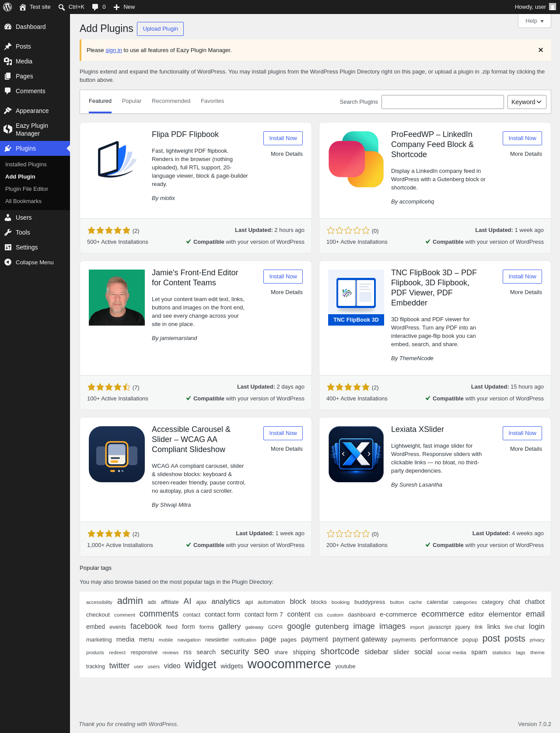Click the Eazy Plugin Manager icon
The width and height of the screenshot is (560, 733).
[x=8, y=129]
